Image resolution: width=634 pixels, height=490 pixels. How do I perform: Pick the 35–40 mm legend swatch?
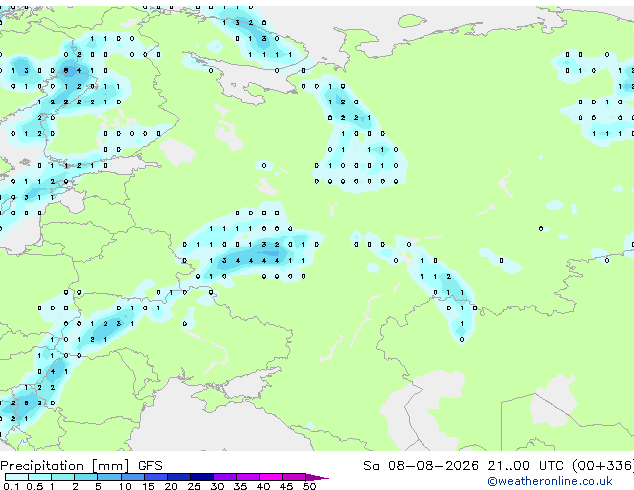point(248,477)
